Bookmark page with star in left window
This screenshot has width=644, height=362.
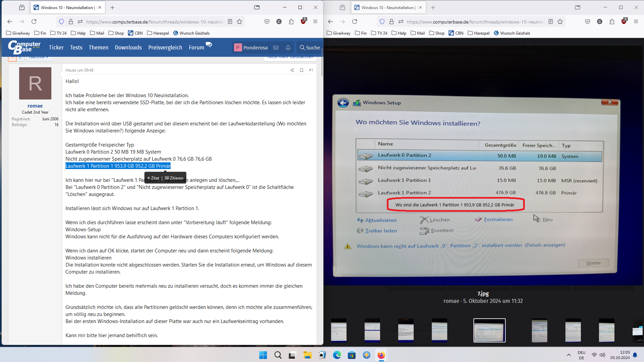tap(239, 22)
